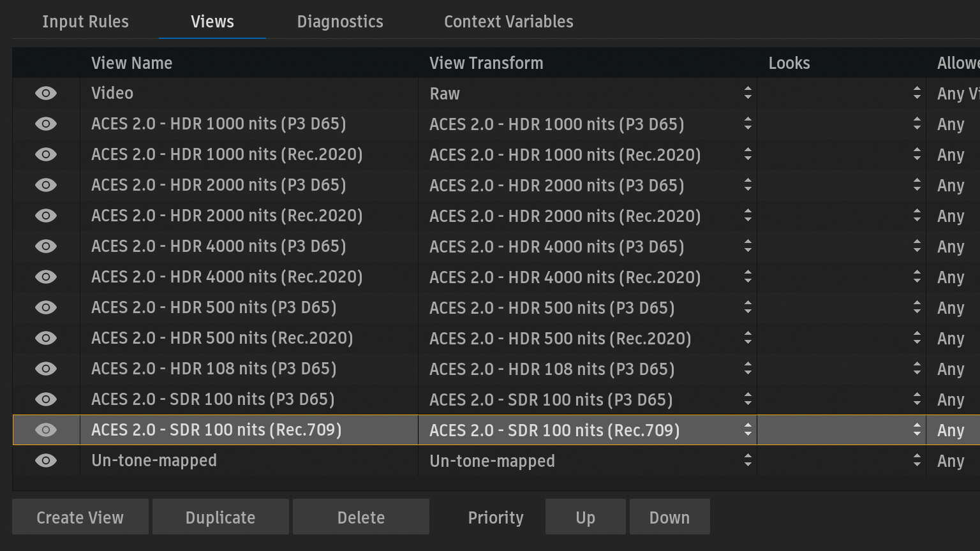
Task: Click eye icon for HDR 4000 nits (Rec.2020)
Action: click(x=46, y=277)
